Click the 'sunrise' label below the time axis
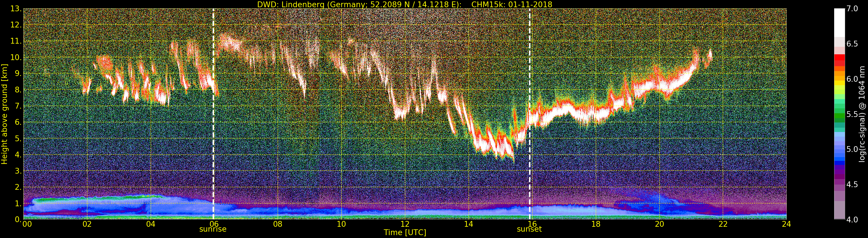Image resolution: width=868 pixels, height=238 pixels. pos(213,229)
